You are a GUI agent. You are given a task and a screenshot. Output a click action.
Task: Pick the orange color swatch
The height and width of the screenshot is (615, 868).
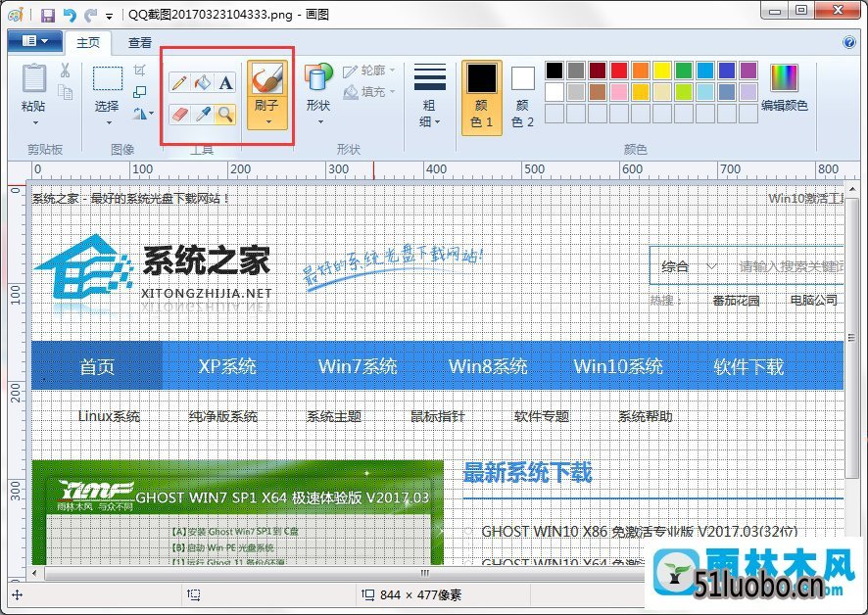coord(641,71)
